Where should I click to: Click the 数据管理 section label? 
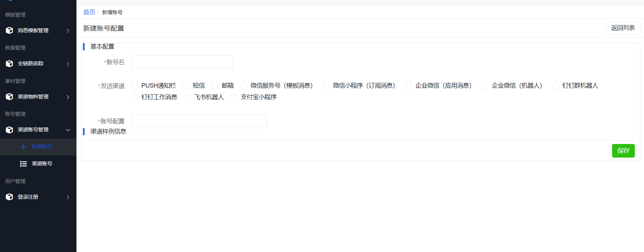click(x=15, y=48)
